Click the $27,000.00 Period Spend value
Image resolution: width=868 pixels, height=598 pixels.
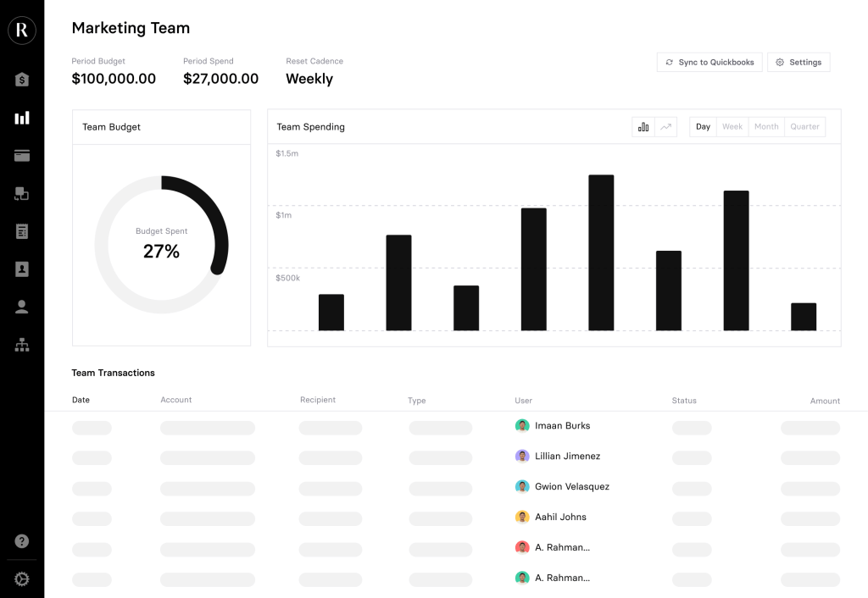pyautogui.click(x=221, y=79)
